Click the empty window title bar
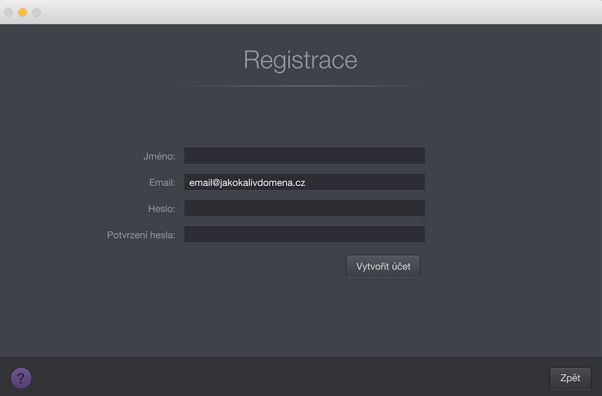602x396 pixels. point(307,12)
